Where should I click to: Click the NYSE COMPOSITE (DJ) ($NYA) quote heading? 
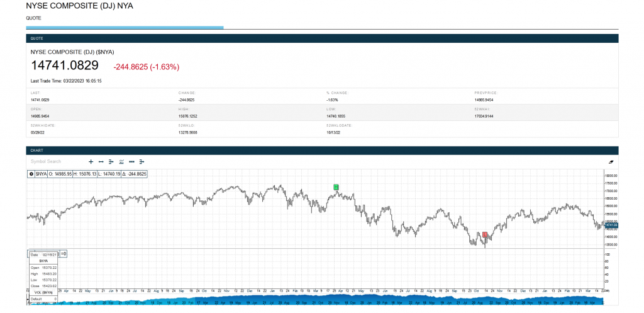pos(72,52)
